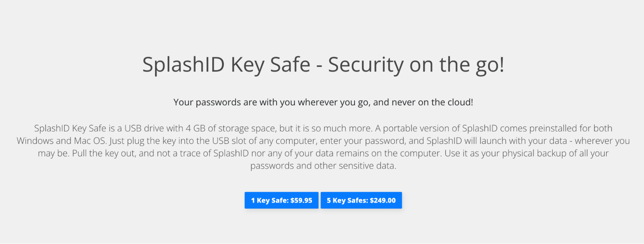This screenshot has height=244, width=644.
Task: Click the 1 Key Safe: $59.95 button
Action: pos(281,200)
